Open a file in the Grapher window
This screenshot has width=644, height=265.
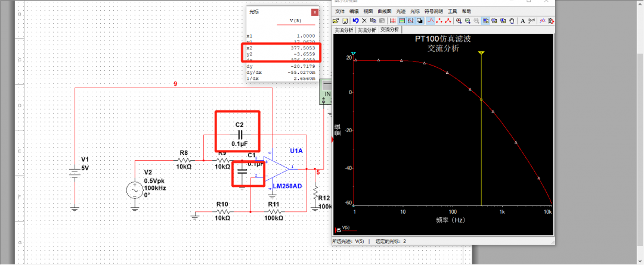pos(336,20)
